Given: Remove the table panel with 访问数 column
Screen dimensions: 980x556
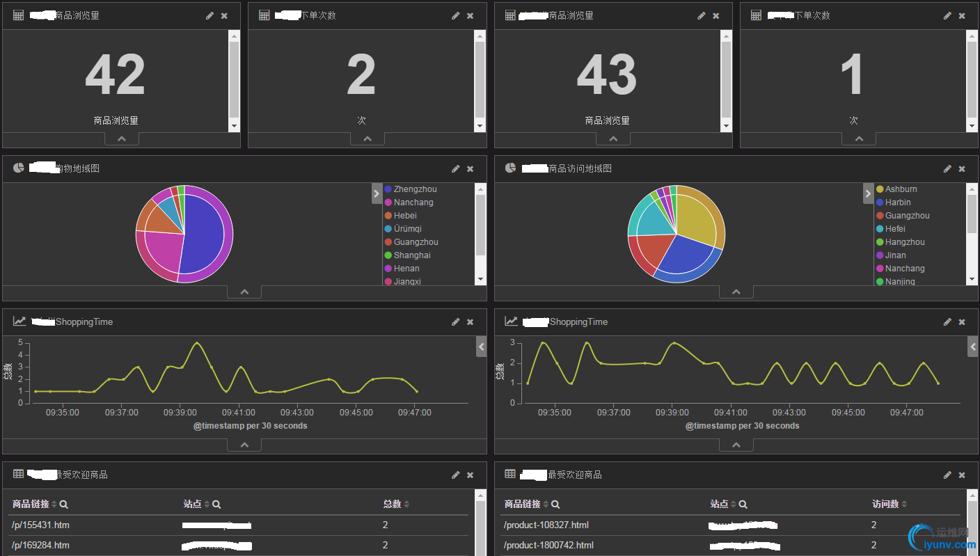Looking at the screenshot, I should (x=962, y=475).
